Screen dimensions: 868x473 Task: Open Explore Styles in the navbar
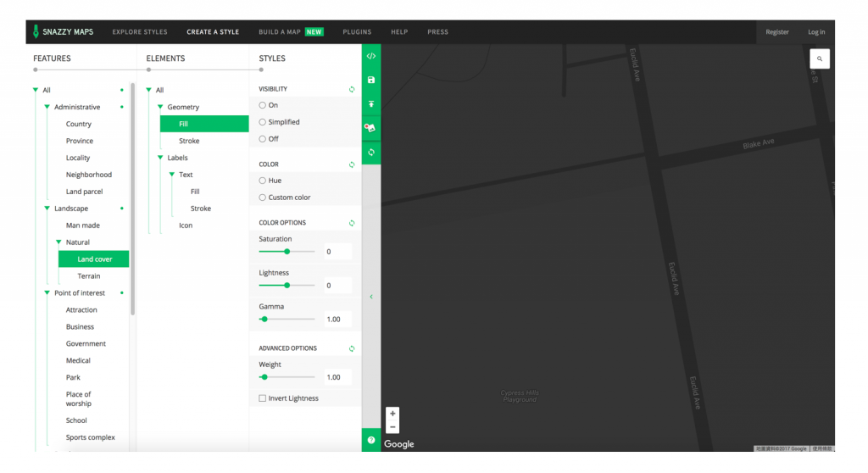[140, 32]
